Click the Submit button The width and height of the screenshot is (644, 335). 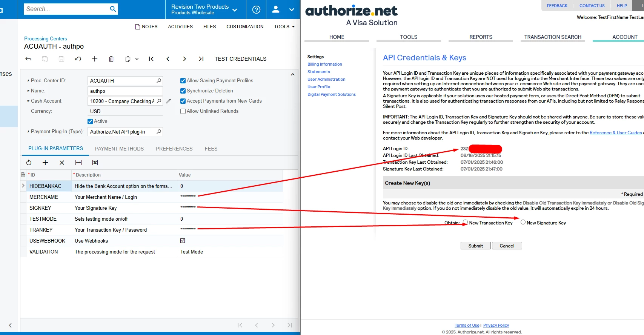476,246
